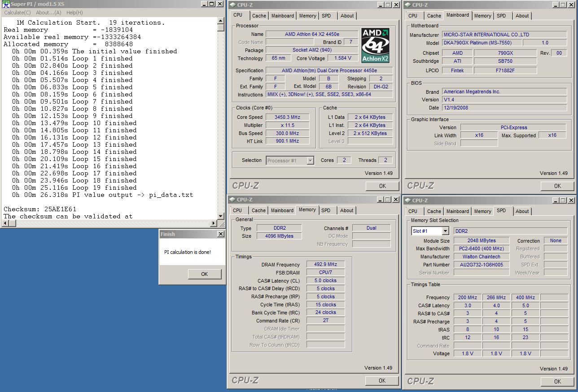Select SPD tab in the Memory CPU-Z window
Screen dimensions: 578x392
(x=326, y=210)
